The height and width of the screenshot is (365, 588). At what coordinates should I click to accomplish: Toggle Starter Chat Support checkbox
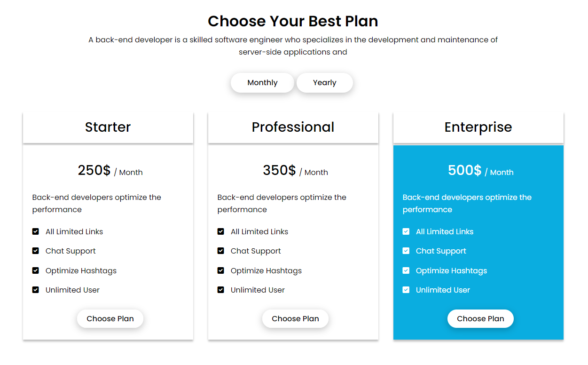pyautogui.click(x=36, y=251)
